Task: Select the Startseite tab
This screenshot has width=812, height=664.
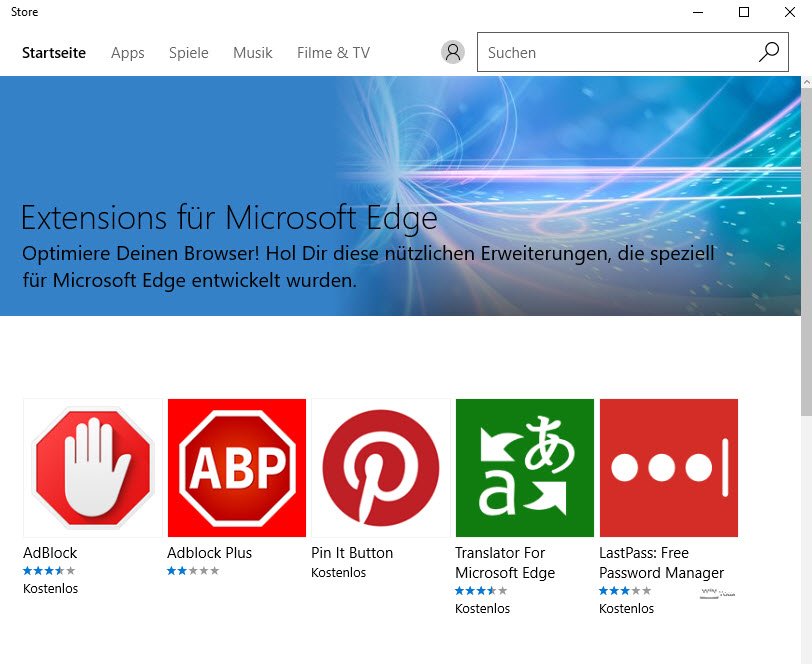Action: coord(54,53)
